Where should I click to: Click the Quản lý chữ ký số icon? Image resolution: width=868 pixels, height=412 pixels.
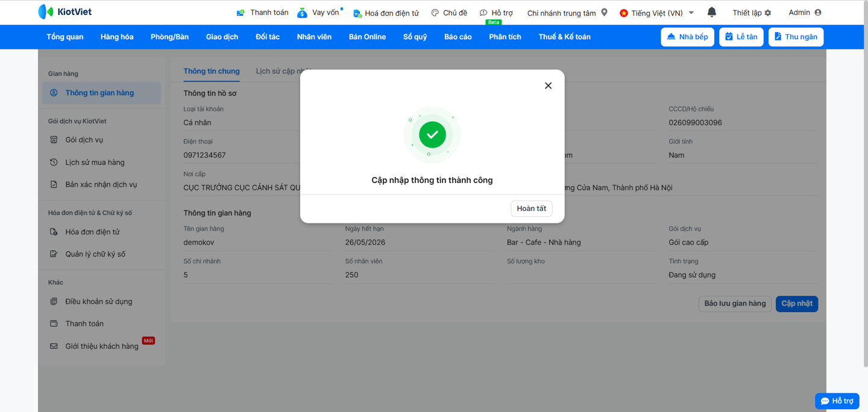point(54,254)
